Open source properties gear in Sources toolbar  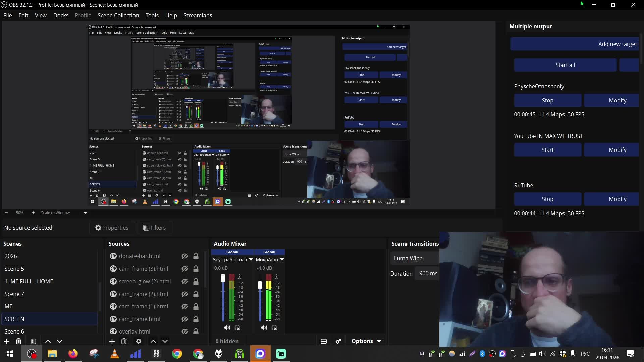(139, 341)
